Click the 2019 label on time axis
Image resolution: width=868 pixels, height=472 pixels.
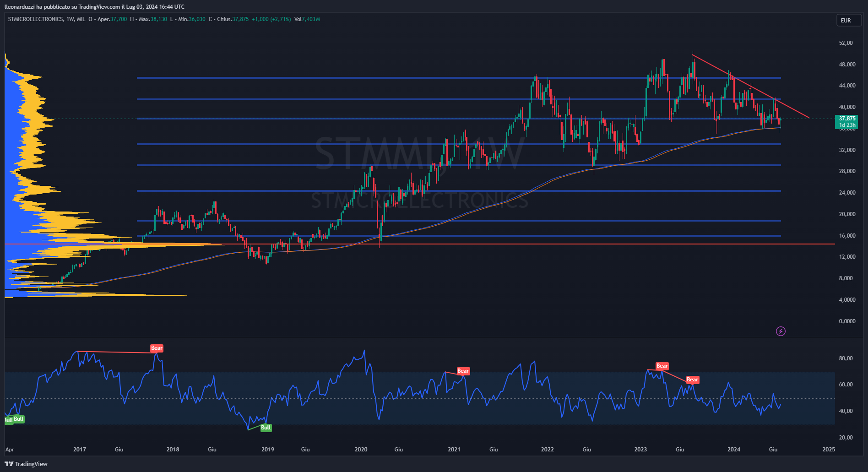(x=268, y=450)
